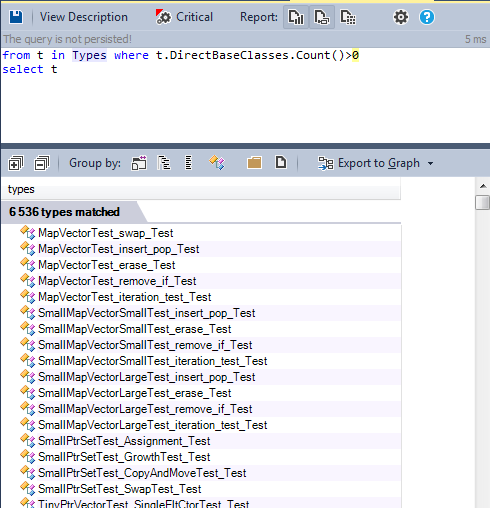
Task: Toggle the first Report chart icon
Action: (296, 17)
